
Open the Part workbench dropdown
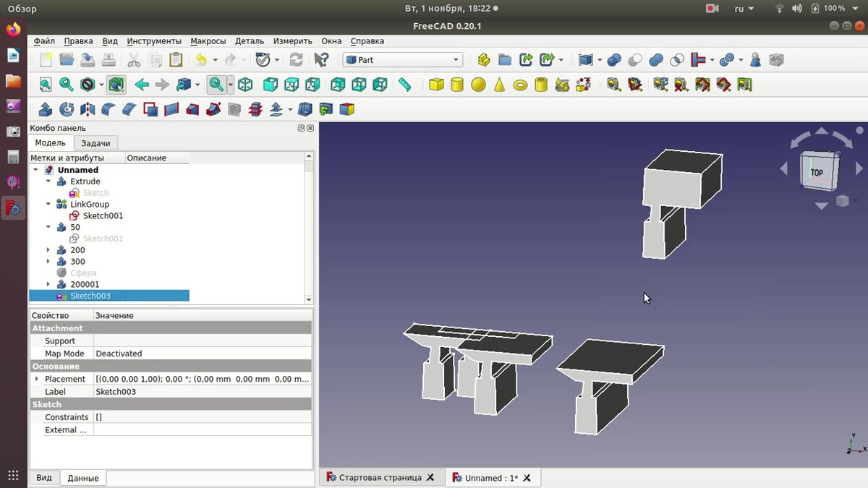pos(402,60)
